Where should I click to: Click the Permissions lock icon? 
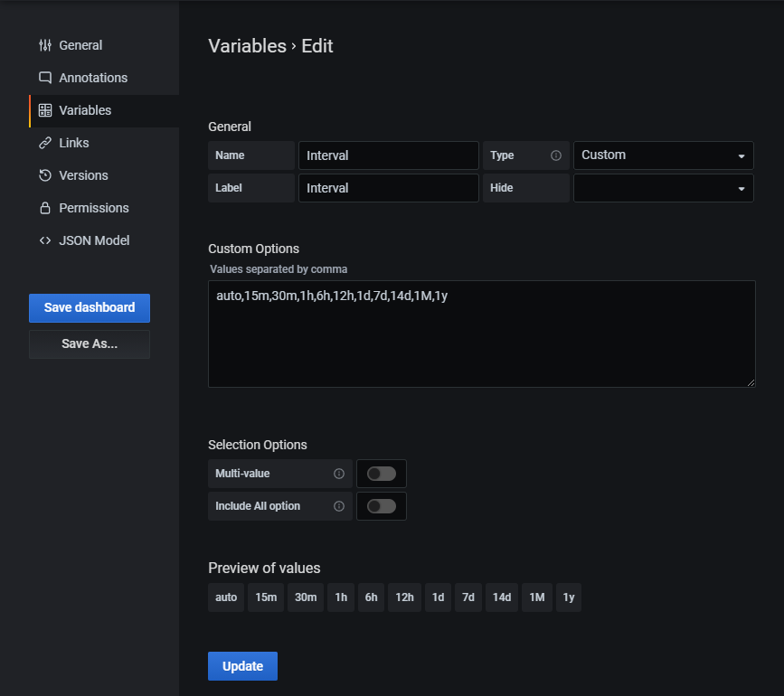click(x=45, y=208)
